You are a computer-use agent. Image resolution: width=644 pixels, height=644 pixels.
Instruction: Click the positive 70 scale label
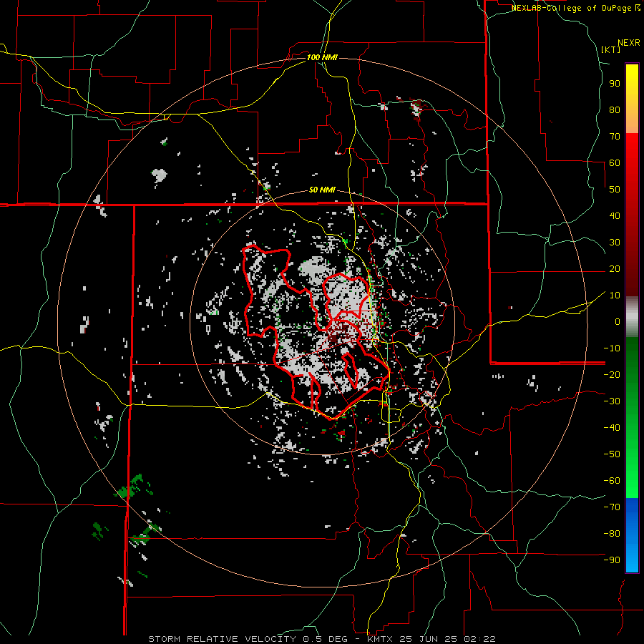point(615,137)
